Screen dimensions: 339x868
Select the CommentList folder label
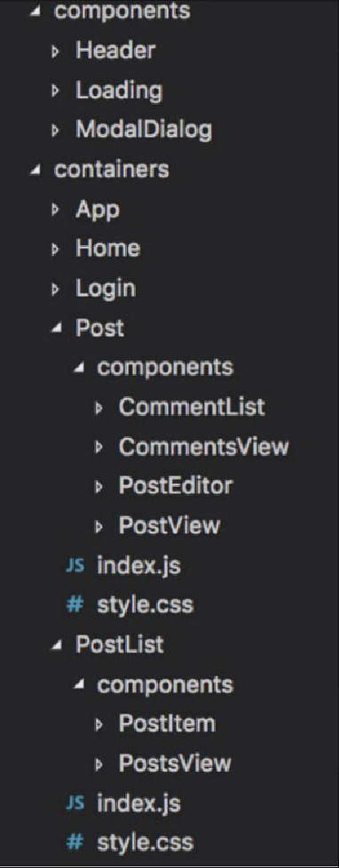(x=192, y=408)
